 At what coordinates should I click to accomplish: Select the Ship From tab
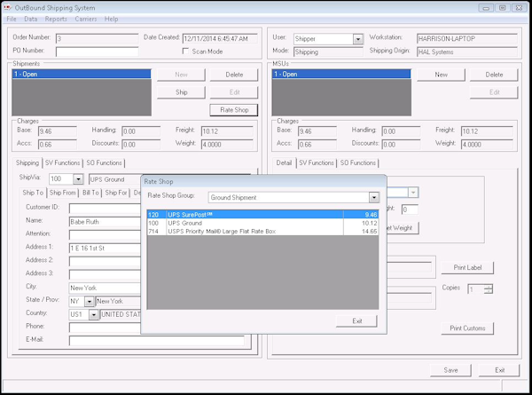[62, 193]
